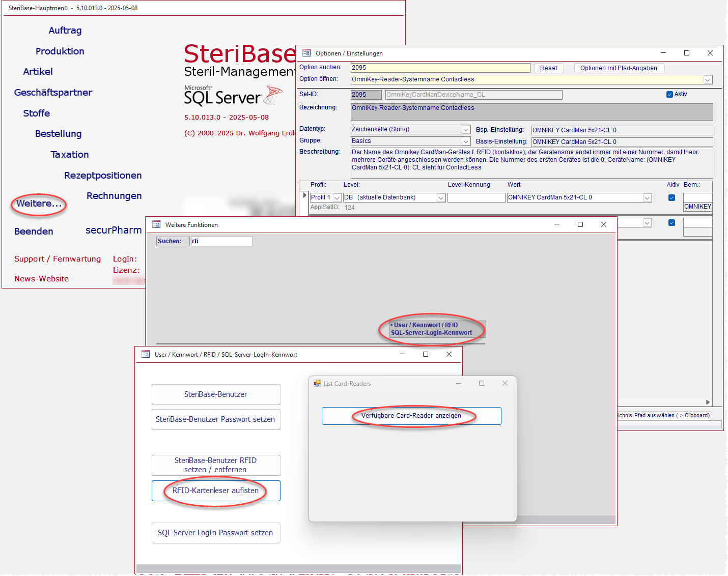Open the Artikel menu entry
The image size is (728, 576).
tap(38, 72)
